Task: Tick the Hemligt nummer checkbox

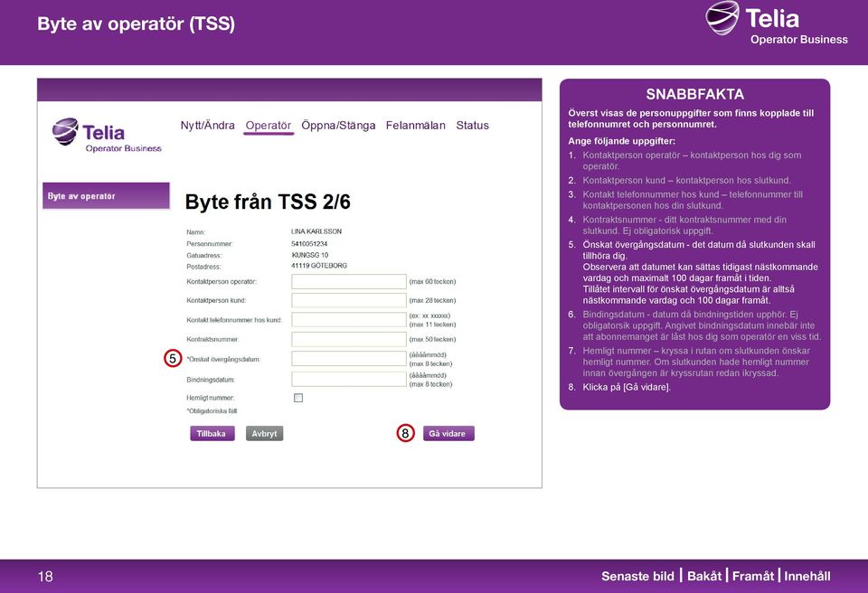Action: (298, 398)
